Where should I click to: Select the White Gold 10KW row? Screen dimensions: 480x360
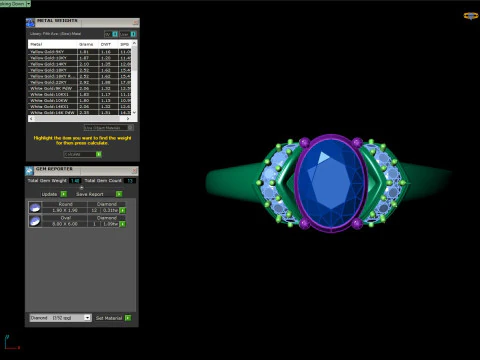pos(80,100)
